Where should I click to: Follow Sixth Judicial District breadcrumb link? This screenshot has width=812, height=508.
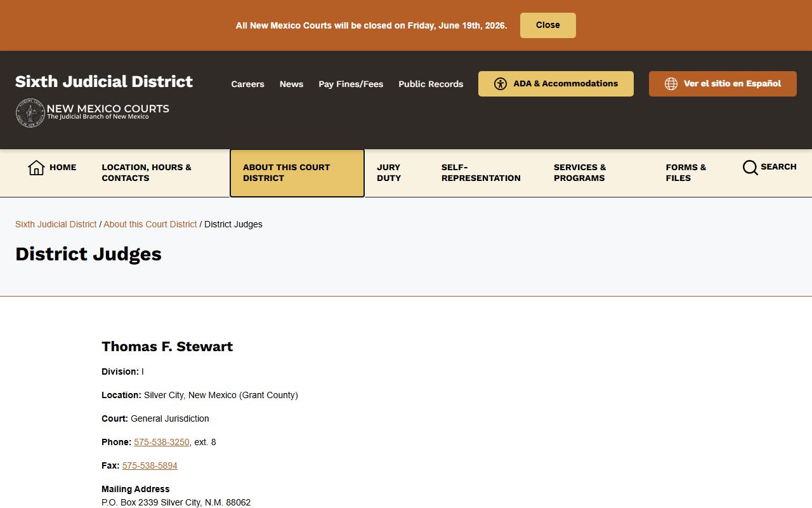tap(56, 224)
